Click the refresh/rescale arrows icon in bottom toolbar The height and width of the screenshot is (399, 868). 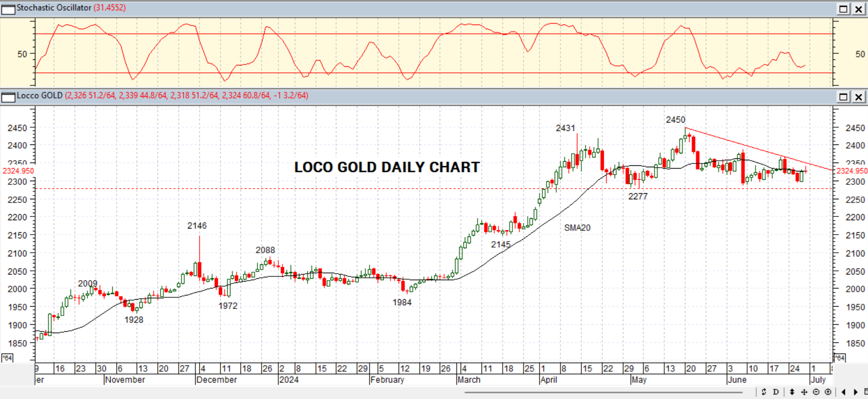point(764,392)
